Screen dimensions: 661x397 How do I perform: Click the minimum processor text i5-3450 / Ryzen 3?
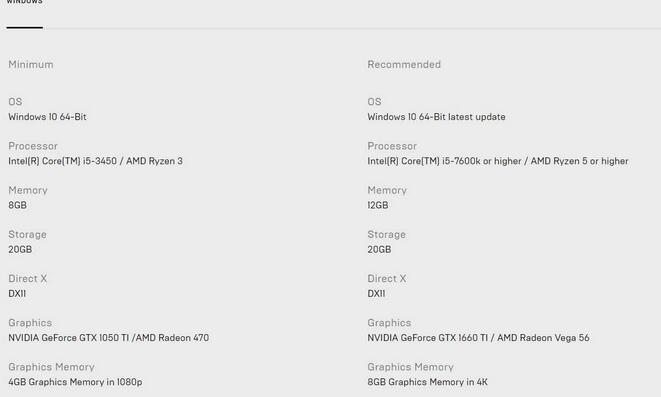(x=95, y=161)
